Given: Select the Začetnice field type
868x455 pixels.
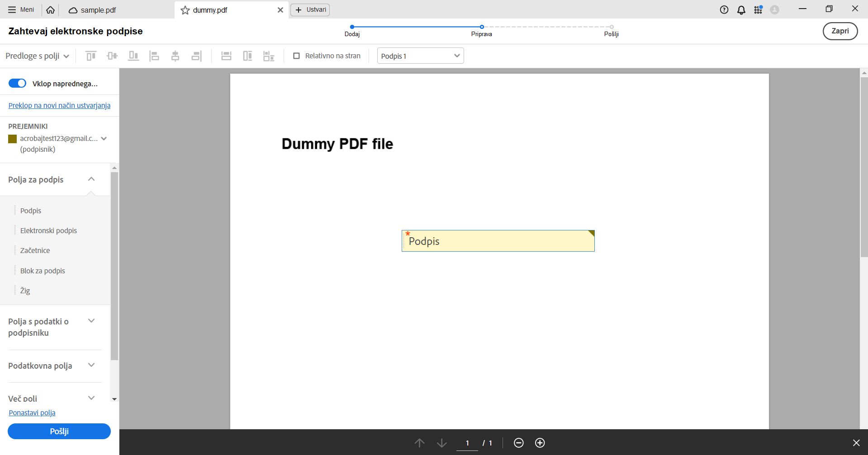Looking at the screenshot, I should click(x=35, y=251).
